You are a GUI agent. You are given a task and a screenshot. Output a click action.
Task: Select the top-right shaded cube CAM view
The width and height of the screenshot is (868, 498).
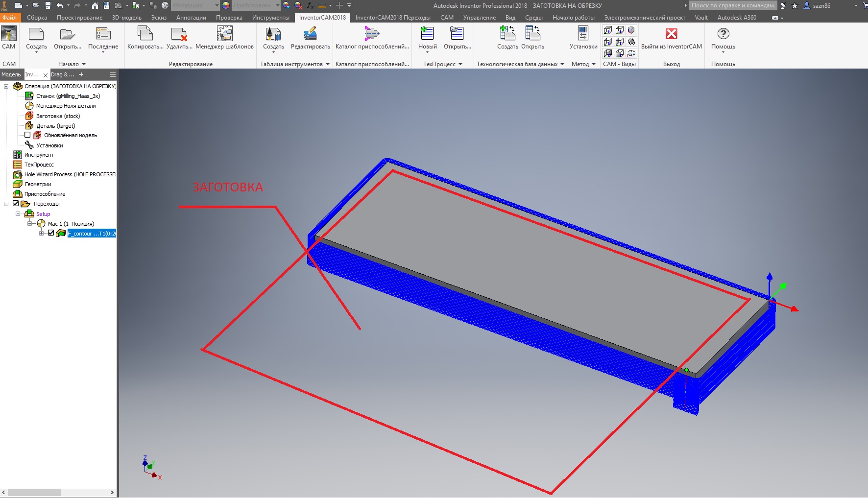631,30
